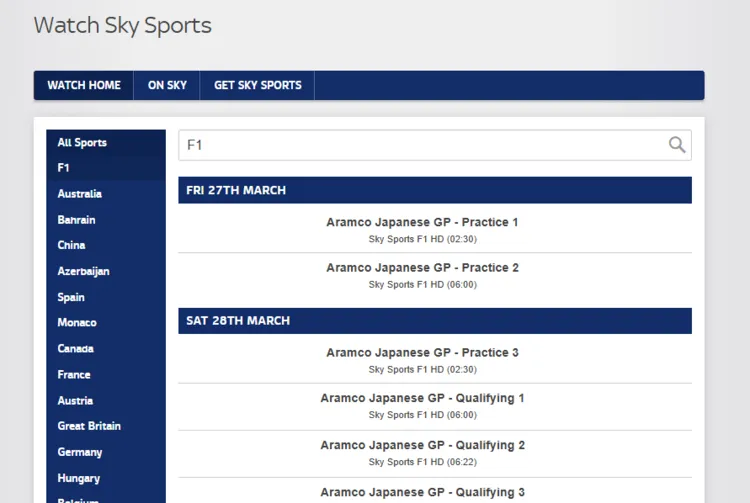
Task: Open Germany in the sidebar
Action: point(106,452)
